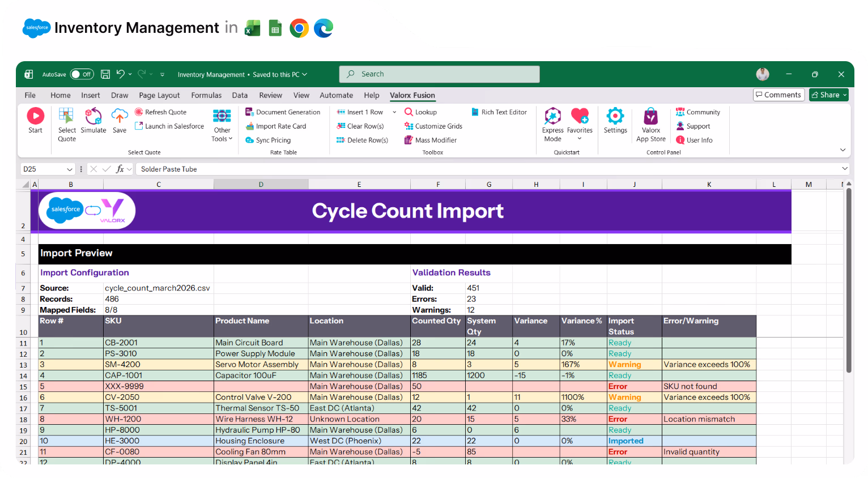Open the Simulate tool
Screen dimensions: 868x478
[93, 120]
